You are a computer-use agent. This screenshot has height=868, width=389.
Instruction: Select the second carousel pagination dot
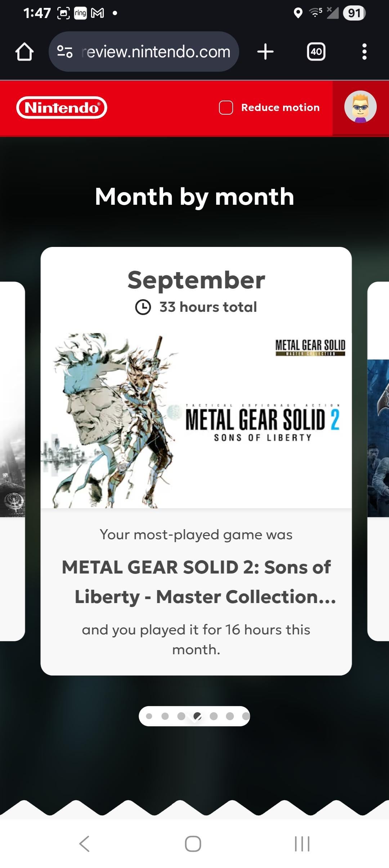click(x=165, y=716)
